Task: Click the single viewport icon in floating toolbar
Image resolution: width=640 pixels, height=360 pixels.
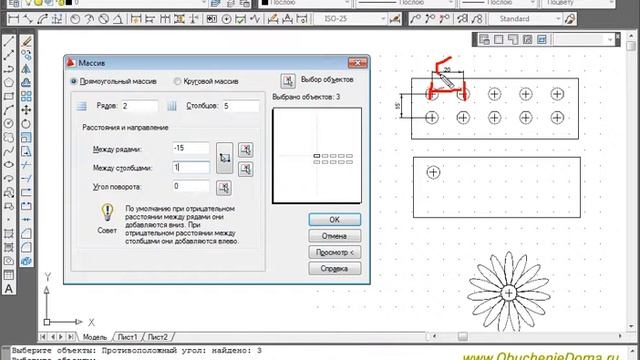Action: coord(498,40)
